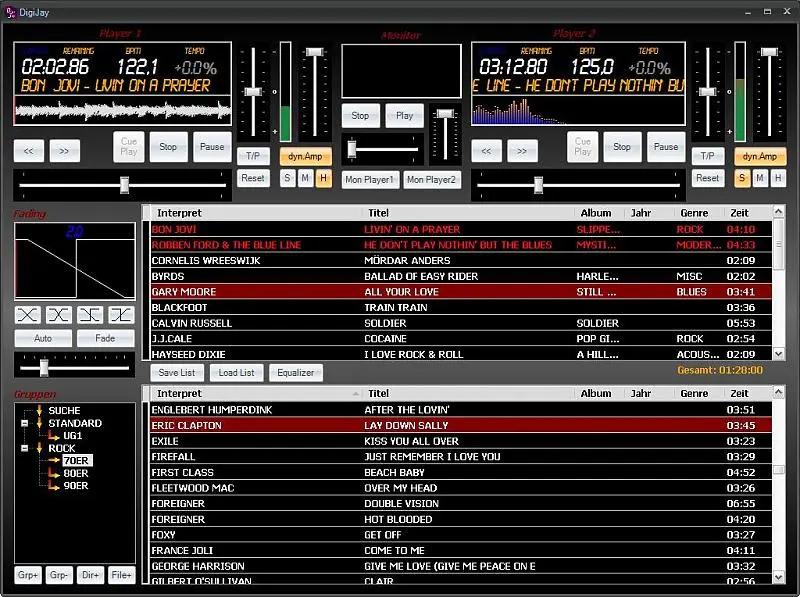800x597 pixels.
Task: Collapse the STANDARD group in tree
Action: click(24, 423)
